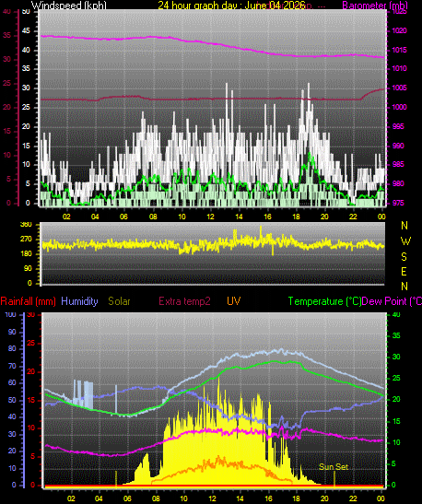
Task: Click the Dew Point legend label
Action: click(392, 301)
